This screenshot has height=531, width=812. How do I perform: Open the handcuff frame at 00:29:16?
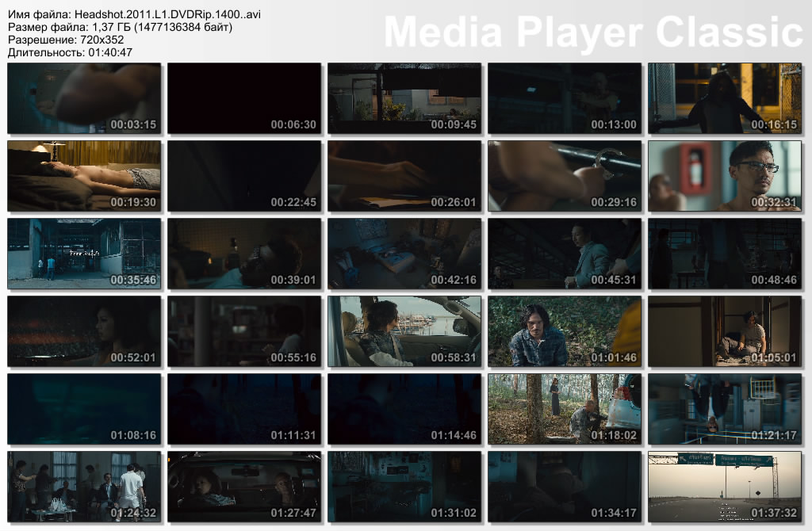[565, 176]
